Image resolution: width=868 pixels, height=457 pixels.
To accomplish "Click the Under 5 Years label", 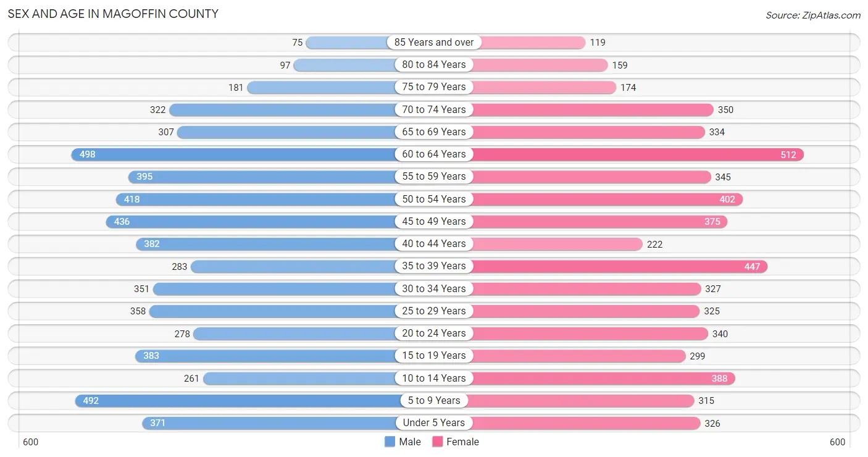I will pos(434,423).
